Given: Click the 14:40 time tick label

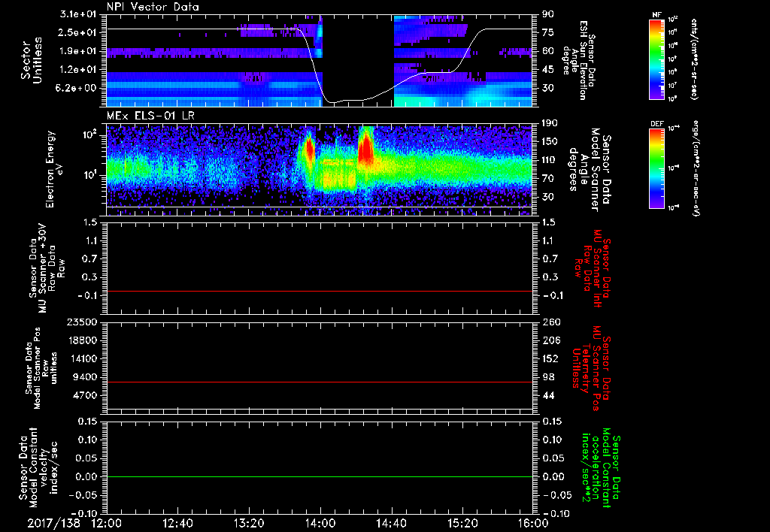Looking at the screenshot, I should [391, 523].
